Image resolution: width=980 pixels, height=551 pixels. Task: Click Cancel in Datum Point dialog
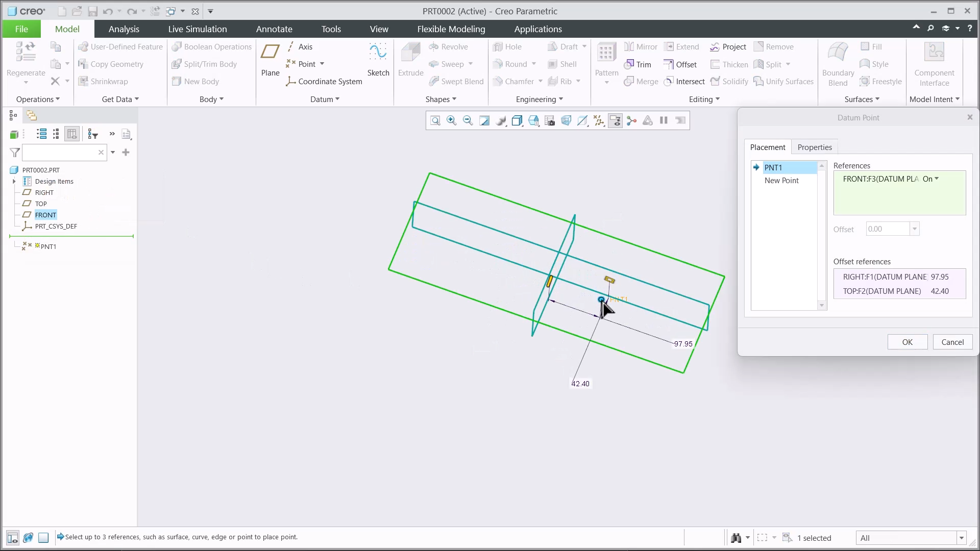952,342
